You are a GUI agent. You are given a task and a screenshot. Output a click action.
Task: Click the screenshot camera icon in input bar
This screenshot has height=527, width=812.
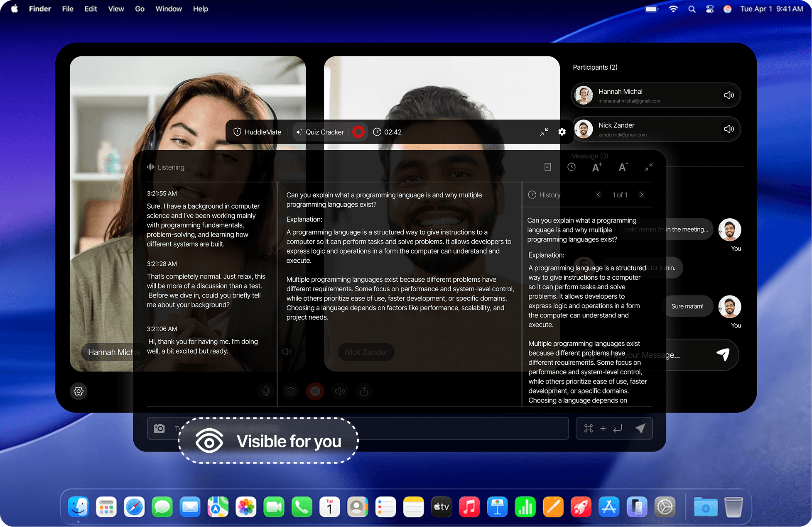pos(159,428)
